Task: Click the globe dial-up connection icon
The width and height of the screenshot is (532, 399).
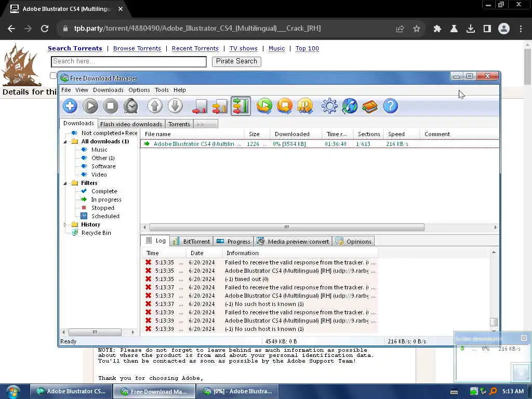Action: tap(350, 106)
